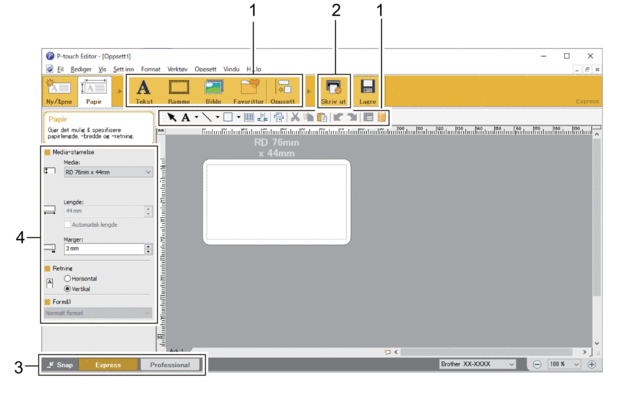Save using the Lagre disk icon
Image resolution: width=620 pixels, height=396 pixels.
(x=368, y=87)
